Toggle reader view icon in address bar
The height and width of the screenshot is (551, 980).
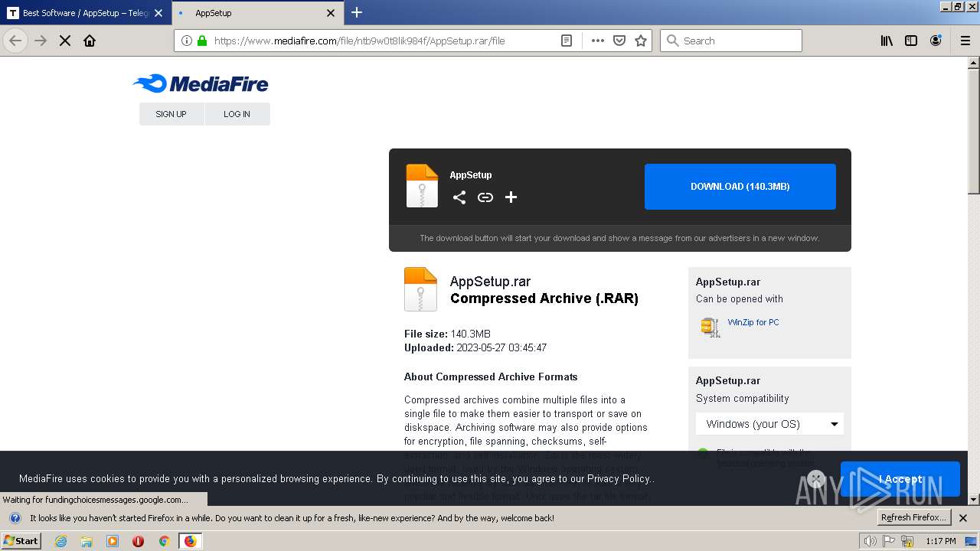(x=567, y=41)
